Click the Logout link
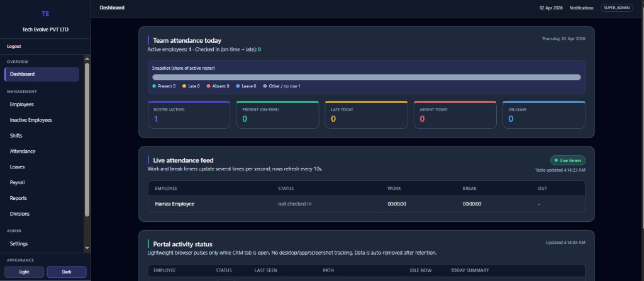This screenshot has width=644, height=281. (x=14, y=47)
